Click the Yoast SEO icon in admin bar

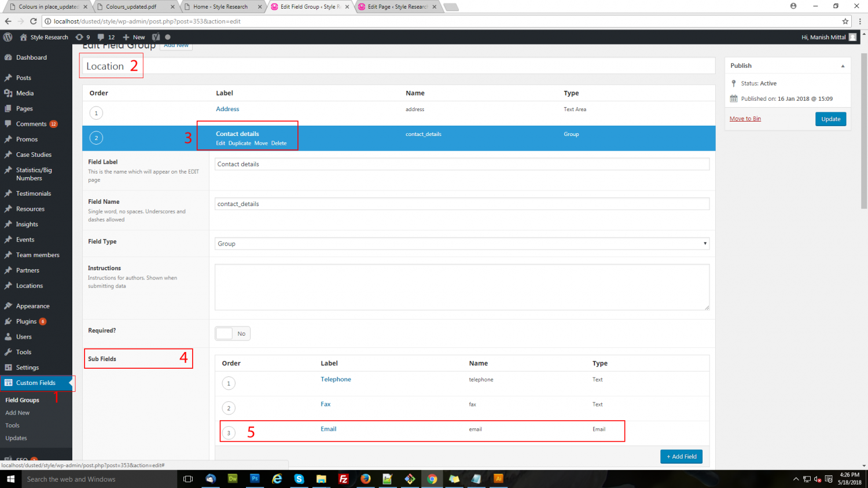(156, 37)
